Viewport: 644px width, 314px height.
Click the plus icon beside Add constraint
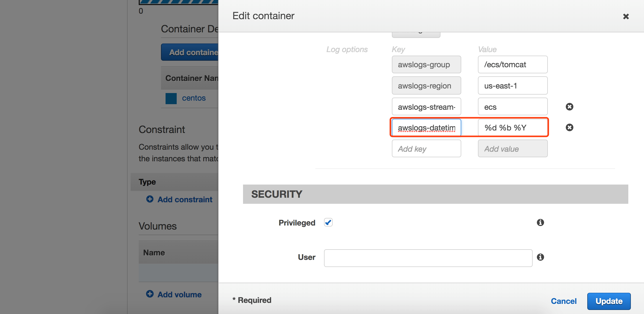point(150,199)
